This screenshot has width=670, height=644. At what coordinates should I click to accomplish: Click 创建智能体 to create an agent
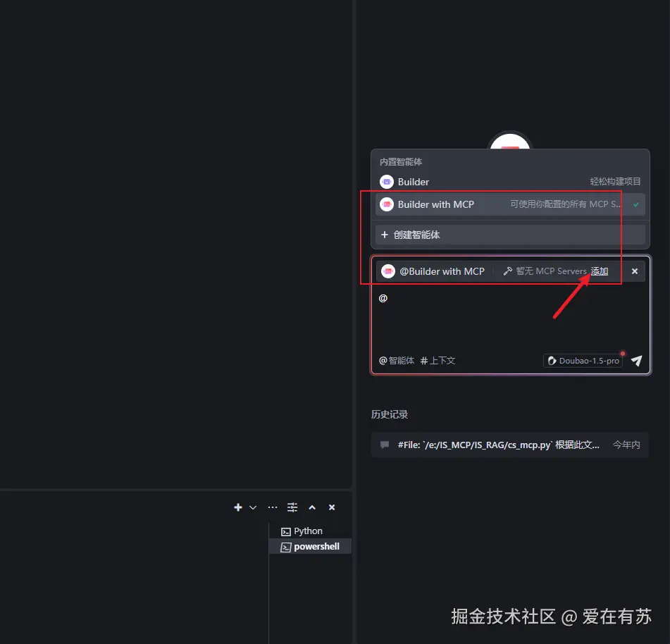tap(510, 235)
